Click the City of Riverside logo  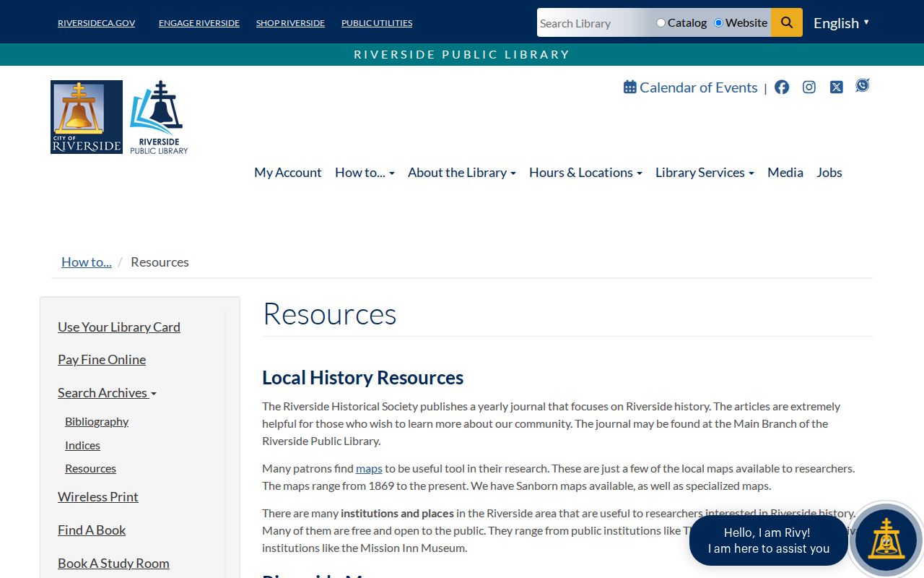tap(87, 117)
